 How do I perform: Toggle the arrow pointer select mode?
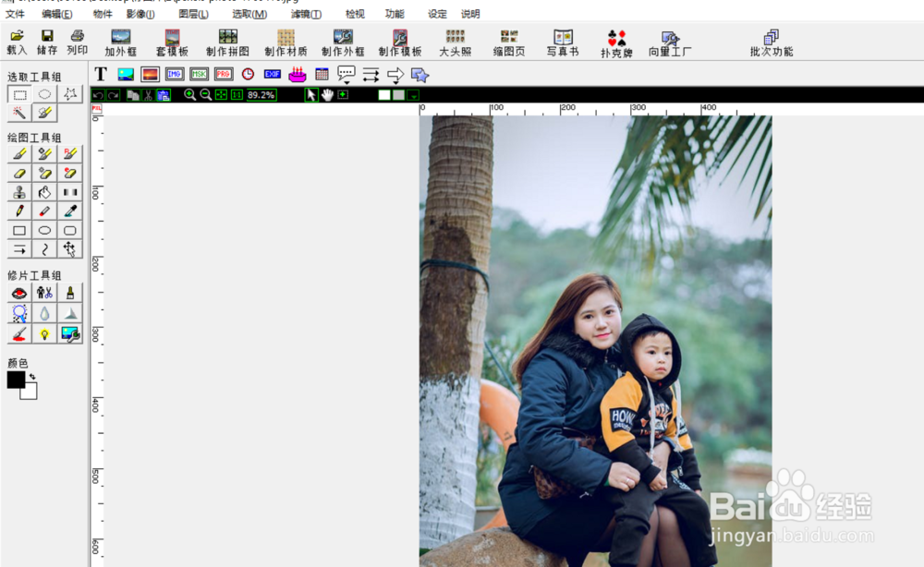click(311, 95)
